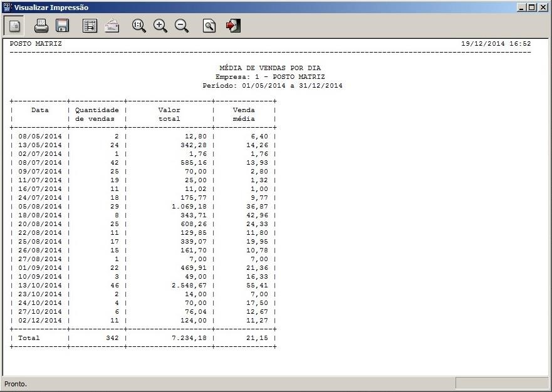Click the average '36,87' in Venda média
Image resolution: width=552 pixels, height=392 pixels.
(257, 206)
